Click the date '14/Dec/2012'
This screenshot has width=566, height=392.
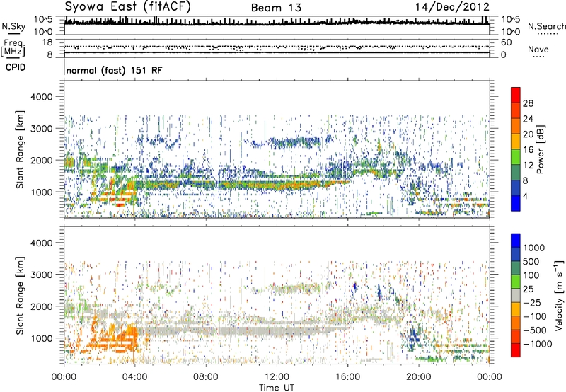pyautogui.click(x=452, y=6)
